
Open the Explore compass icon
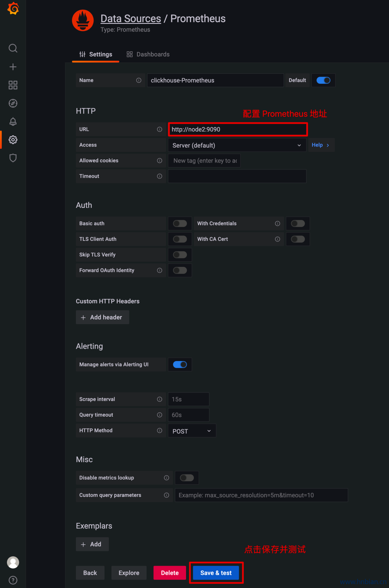click(x=13, y=103)
